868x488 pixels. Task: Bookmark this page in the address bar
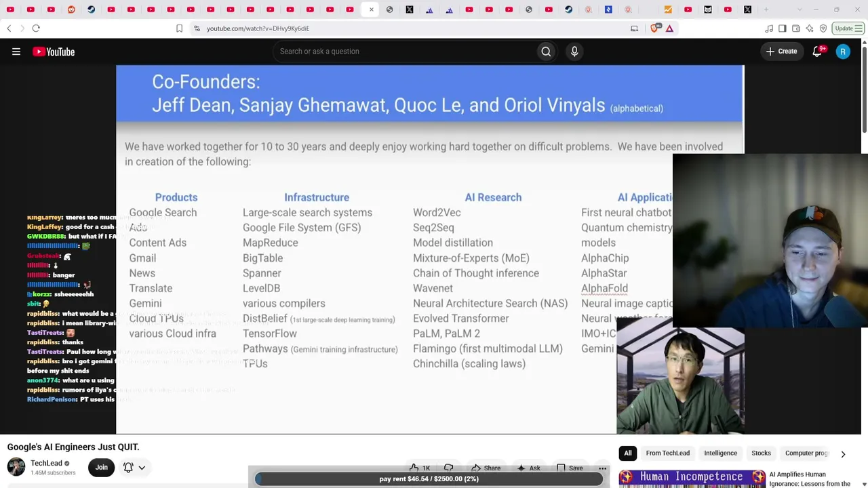click(x=179, y=28)
